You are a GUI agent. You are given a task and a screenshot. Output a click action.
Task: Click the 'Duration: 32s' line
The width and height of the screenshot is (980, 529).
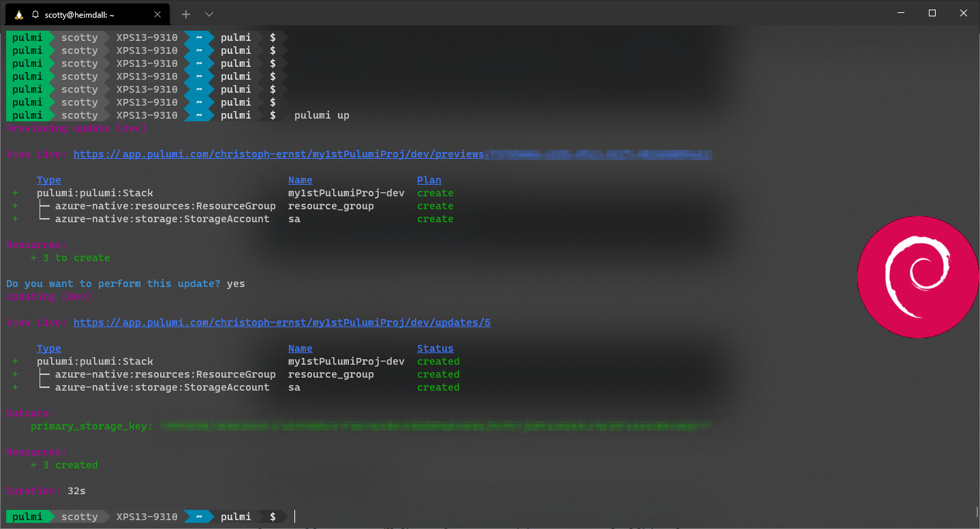(x=46, y=491)
